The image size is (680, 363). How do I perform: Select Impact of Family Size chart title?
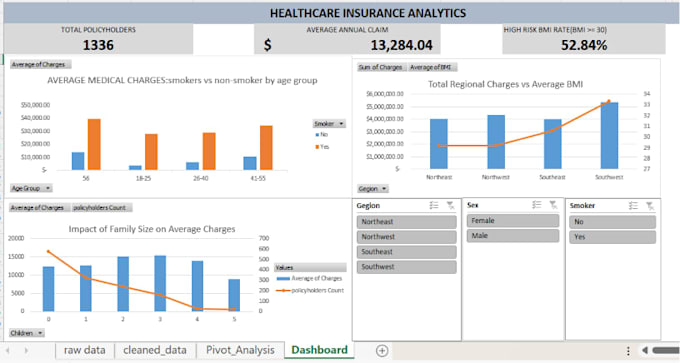click(x=152, y=229)
